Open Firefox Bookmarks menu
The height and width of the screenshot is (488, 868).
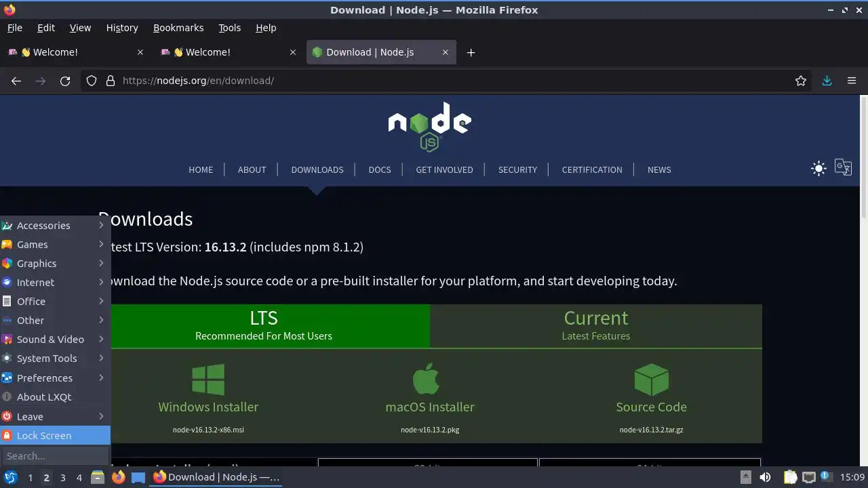tap(178, 28)
